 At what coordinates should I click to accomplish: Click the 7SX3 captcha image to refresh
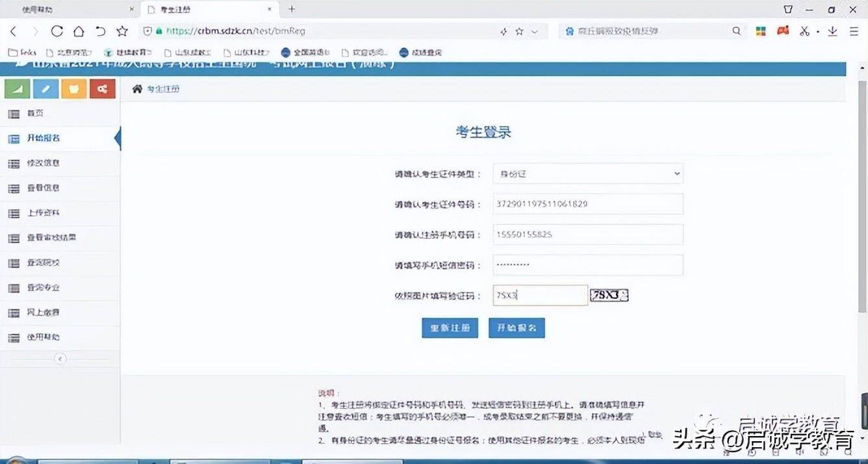(609, 295)
